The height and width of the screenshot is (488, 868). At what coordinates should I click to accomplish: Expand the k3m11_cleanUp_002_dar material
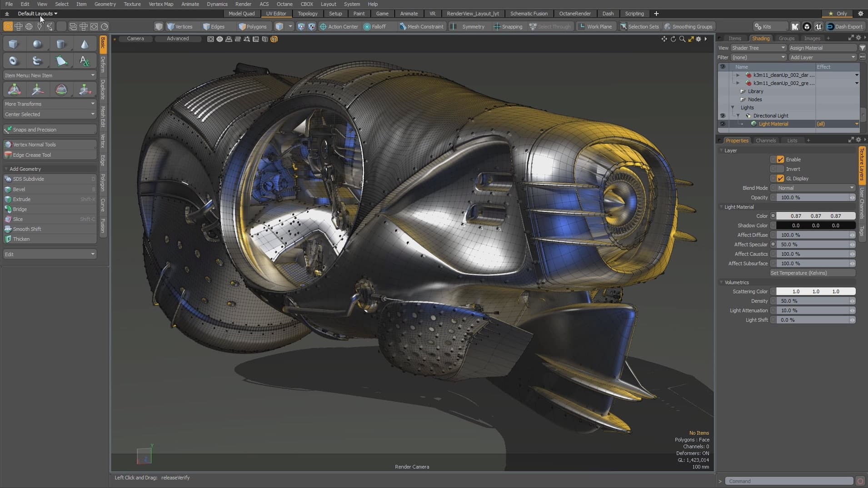(x=738, y=75)
